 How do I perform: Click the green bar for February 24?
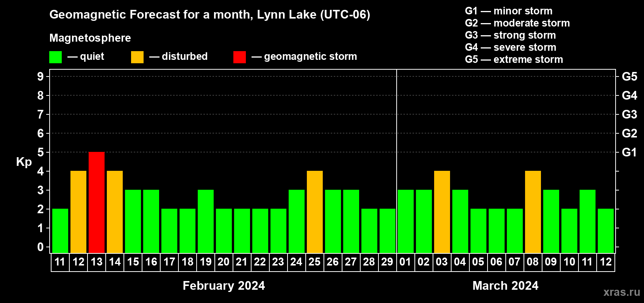[x=297, y=221]
